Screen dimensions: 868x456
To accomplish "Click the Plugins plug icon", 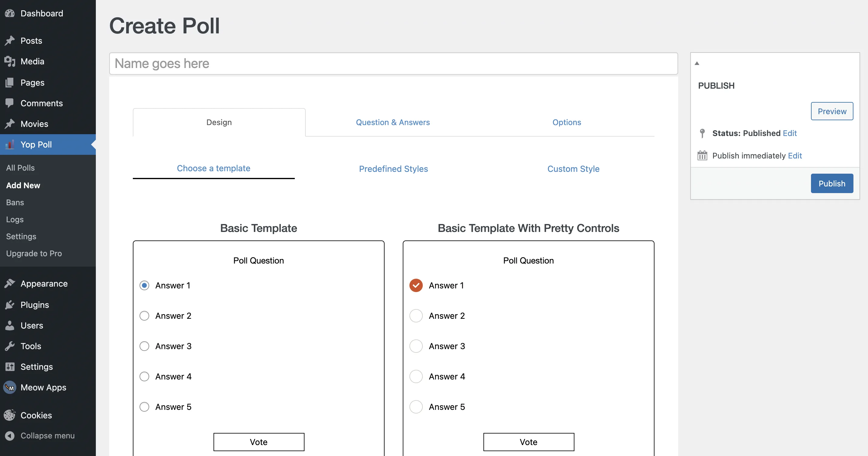I will (x=10, y=305).
